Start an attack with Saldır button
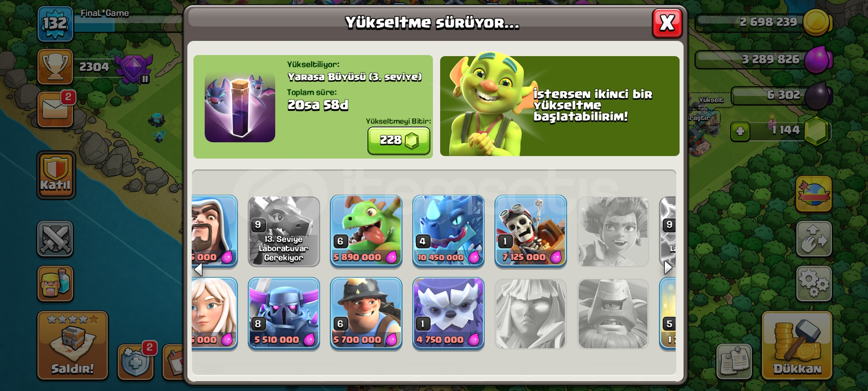This screenshot has width=868, height=391. (73, 345)
